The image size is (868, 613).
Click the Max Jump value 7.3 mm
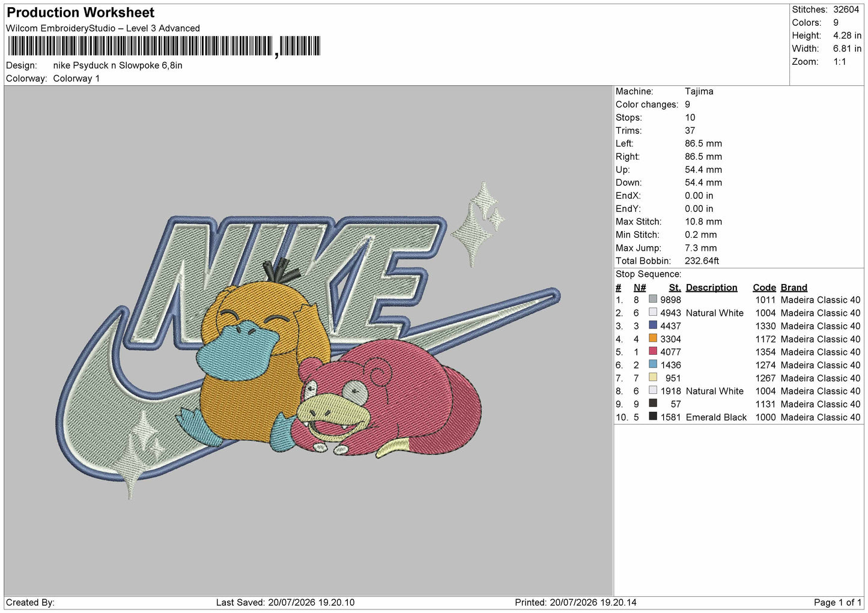click(x=701, y=248)
